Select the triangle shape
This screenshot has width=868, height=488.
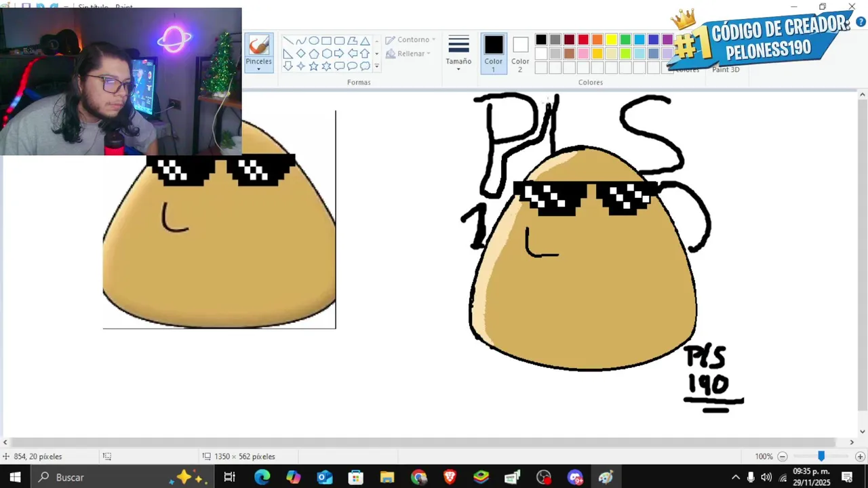tap(365, 41)
